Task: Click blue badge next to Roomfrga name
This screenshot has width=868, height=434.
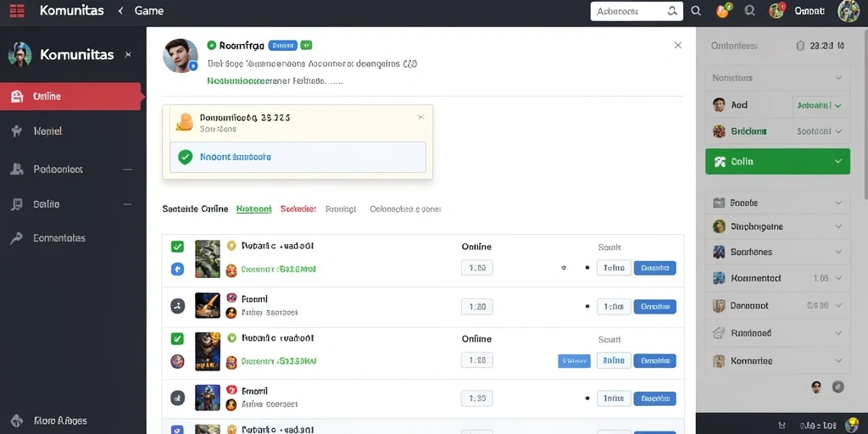Action: (283, 46)
